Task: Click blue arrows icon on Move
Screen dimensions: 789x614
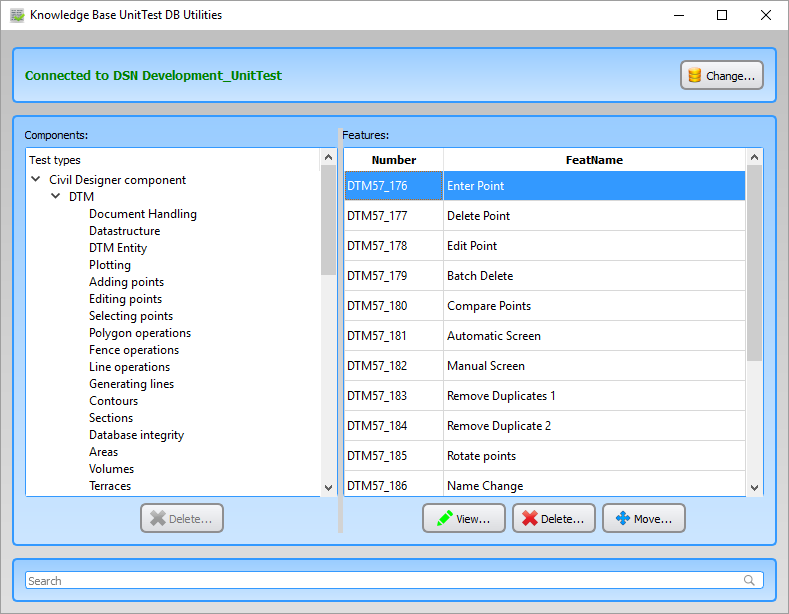Action: click(622, 518)
